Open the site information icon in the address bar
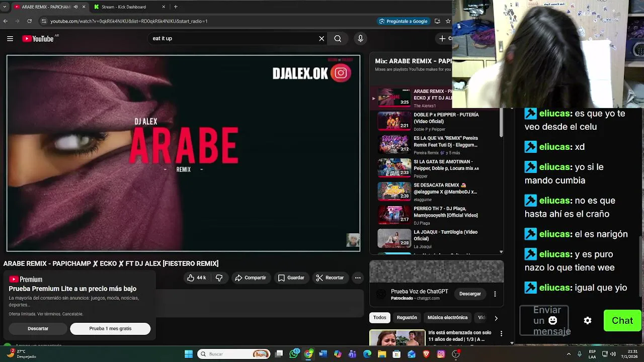The image size is (644, 362). (44, 21)
